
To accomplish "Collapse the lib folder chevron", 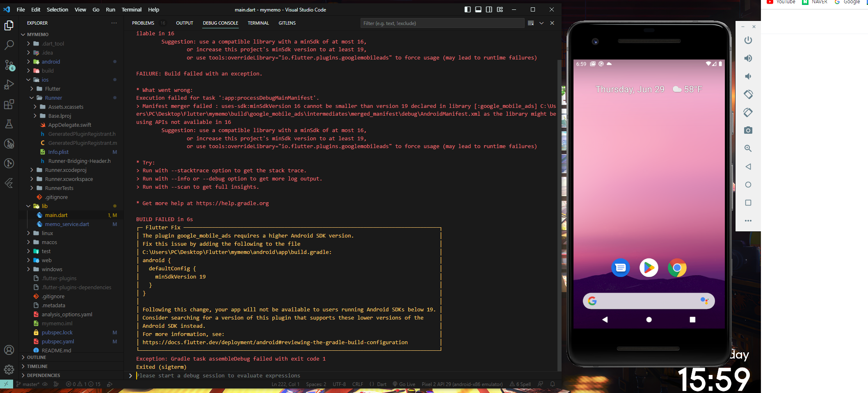I will click(x=29, y=206).
